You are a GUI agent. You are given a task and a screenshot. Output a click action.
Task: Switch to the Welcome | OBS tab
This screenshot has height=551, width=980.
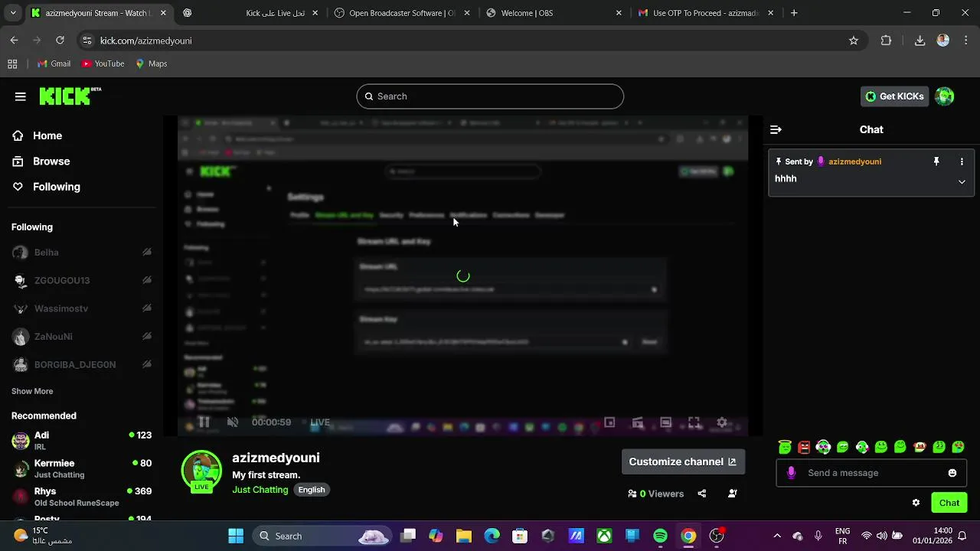coord(554,13)
